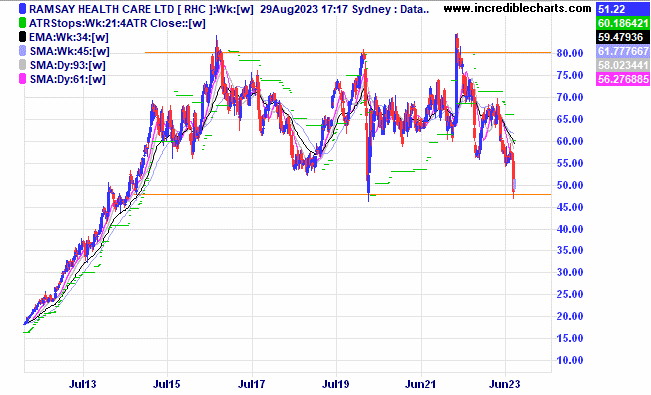Select the ATRStops:Wk:21:4ATR Close legend label
Viewport: 651px width, 395px height.
click(x=117, y=23)
